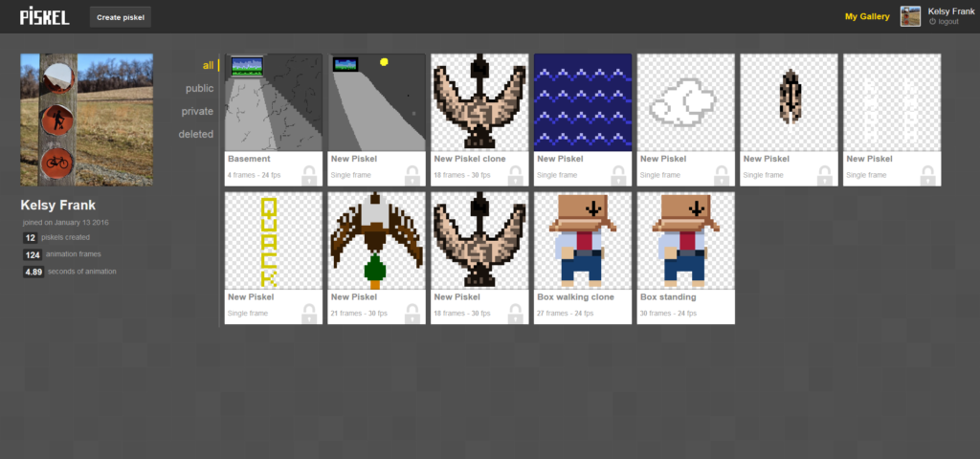Click the user avatar in the header

910,16
